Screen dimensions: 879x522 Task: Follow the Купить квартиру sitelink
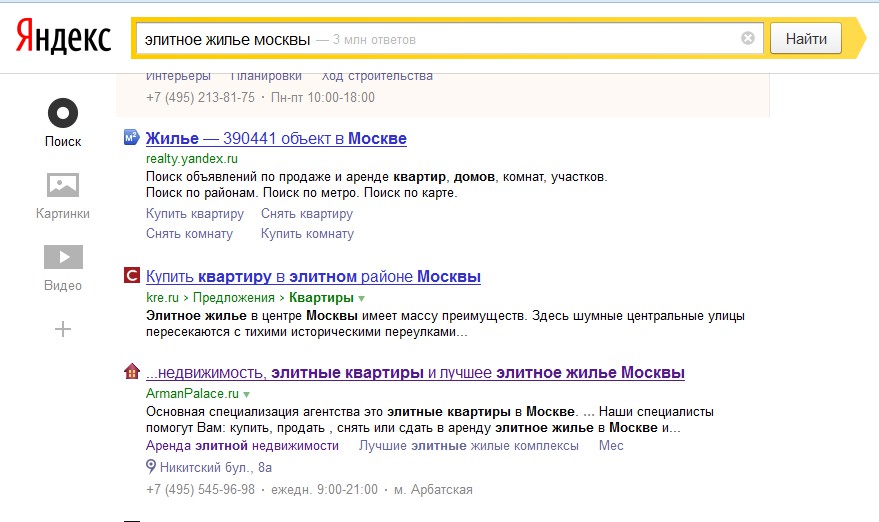point(195,214)
